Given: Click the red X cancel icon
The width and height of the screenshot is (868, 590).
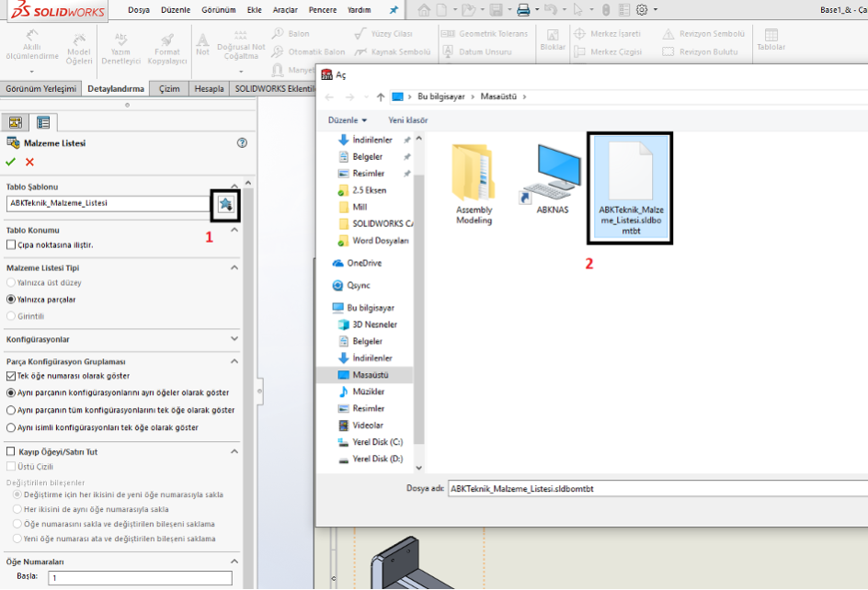Looking at the screenshot, I should coord(29,162).
